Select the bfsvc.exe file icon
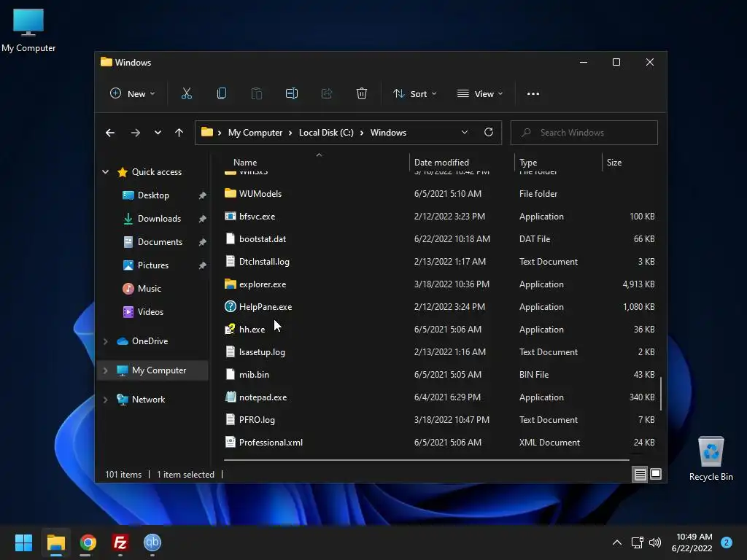Image resolution: width=747 pixels, height=560 pixels. coord(230,216)
